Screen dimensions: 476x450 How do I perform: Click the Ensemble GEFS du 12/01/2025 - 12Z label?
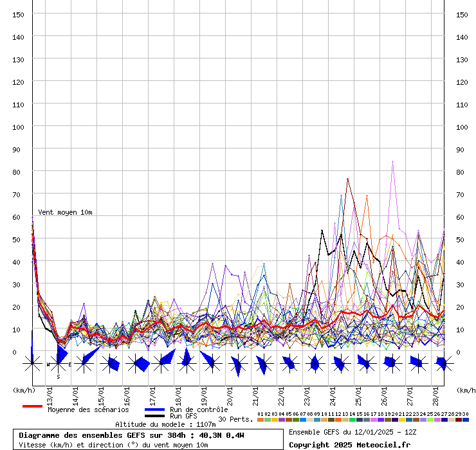pyautogui.click(x=352, y=432)
